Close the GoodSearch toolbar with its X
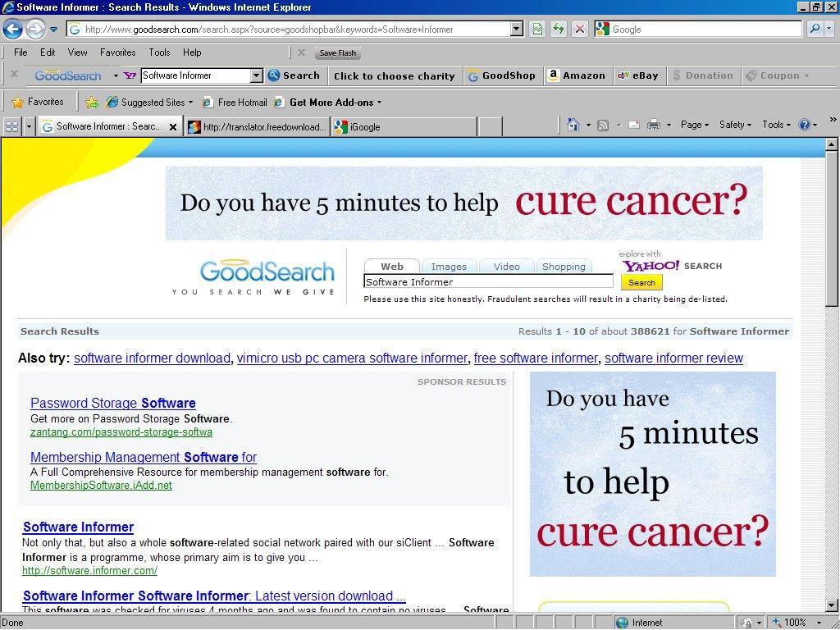 pos(15,75)
